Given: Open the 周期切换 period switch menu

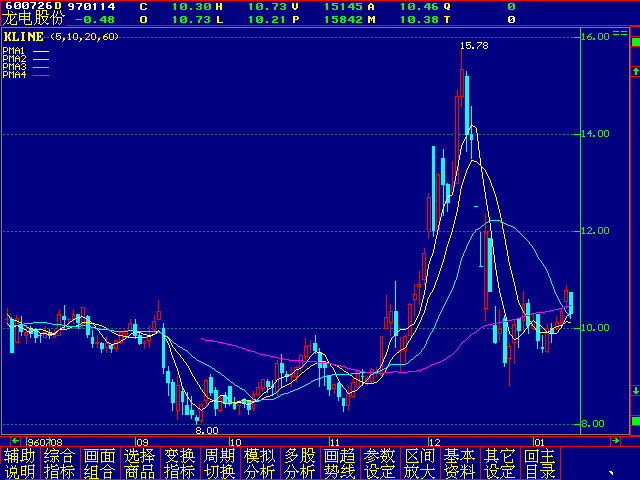Looking at the screenshot, I should click(220, 463).
